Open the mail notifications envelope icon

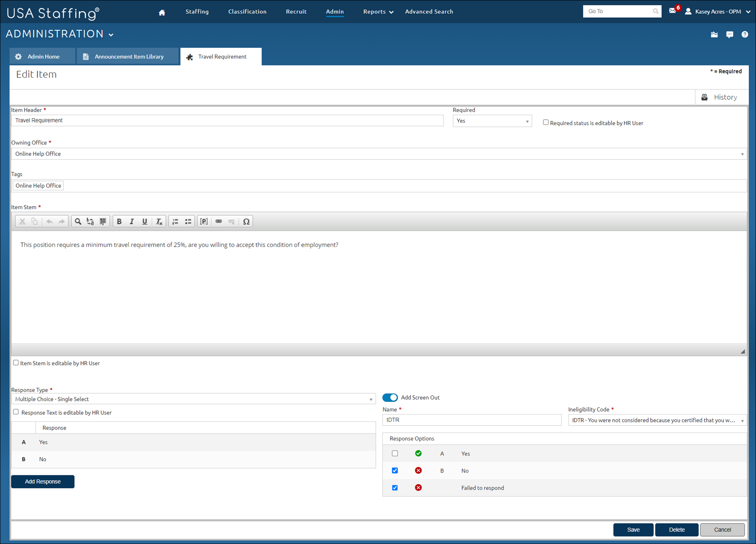(672, 11)
